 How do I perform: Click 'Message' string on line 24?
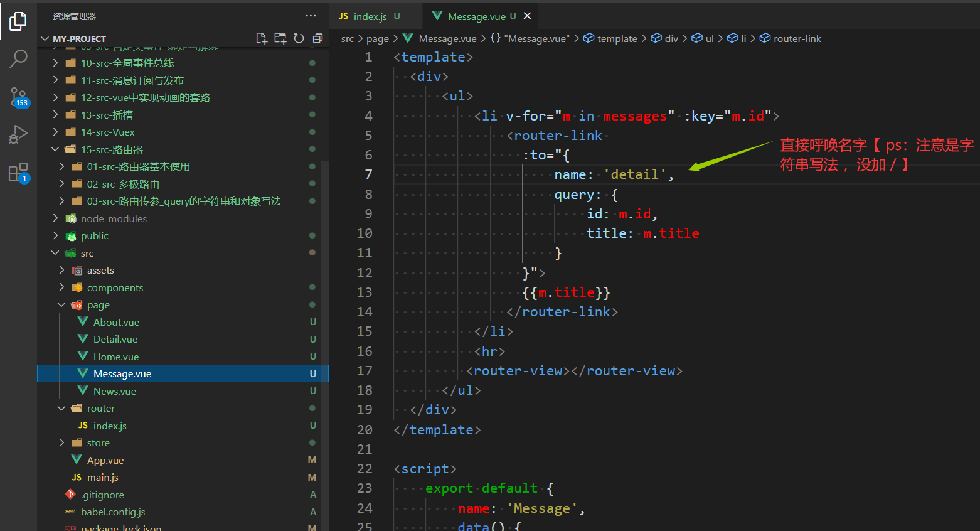click(x=542, y=508)
